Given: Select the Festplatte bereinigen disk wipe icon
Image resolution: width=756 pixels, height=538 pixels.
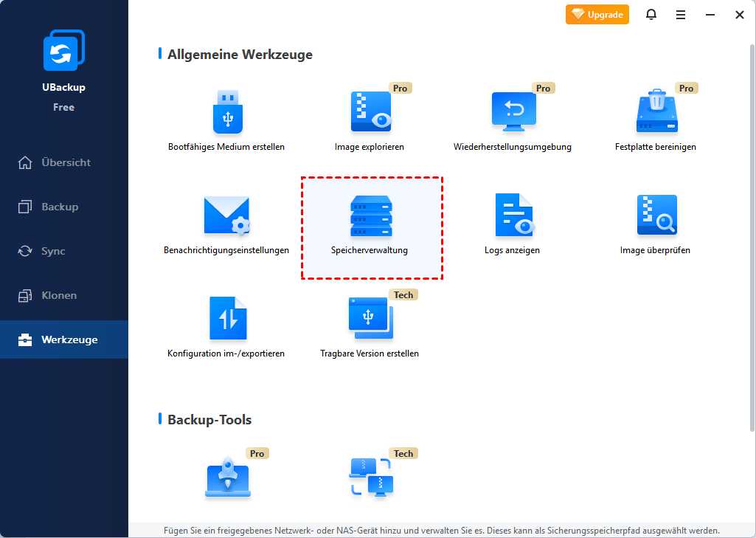Looking at the screenshot, I should click(656, 112).
